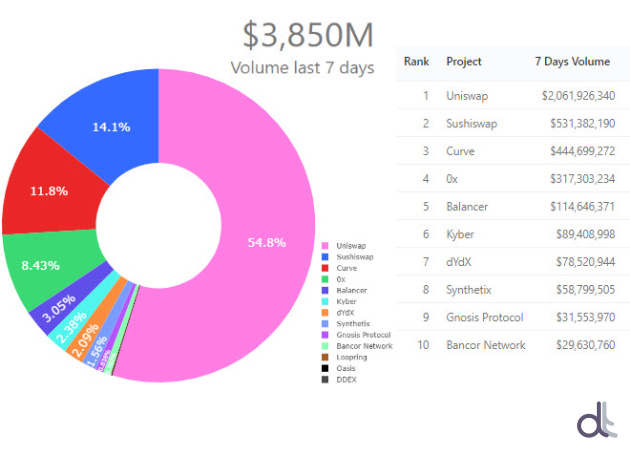630x450 pixels.
Task: Click the Kyber cyan legend swatch
Action: click(325, 301)
